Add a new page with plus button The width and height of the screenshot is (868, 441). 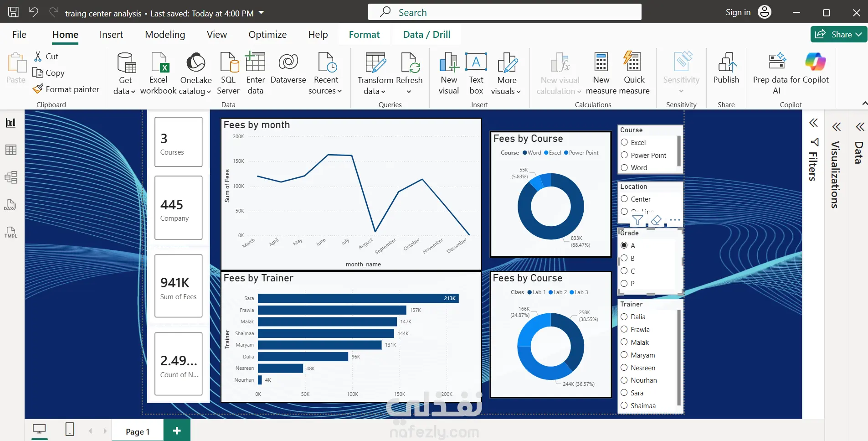177,431
